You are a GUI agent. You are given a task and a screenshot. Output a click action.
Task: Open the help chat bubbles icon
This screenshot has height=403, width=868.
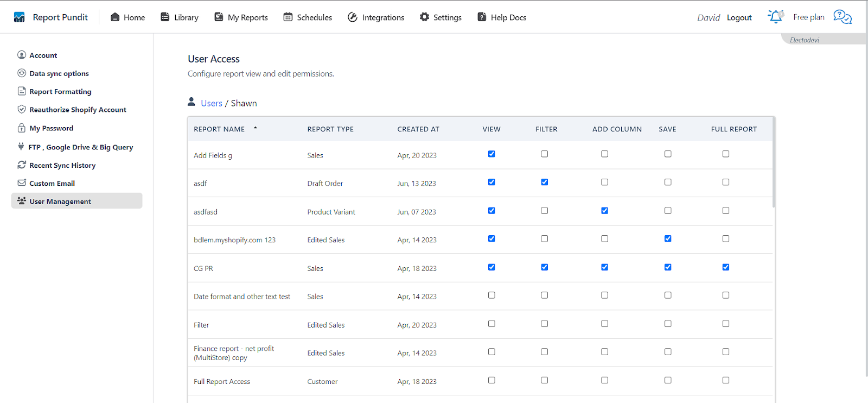[842, 17]
